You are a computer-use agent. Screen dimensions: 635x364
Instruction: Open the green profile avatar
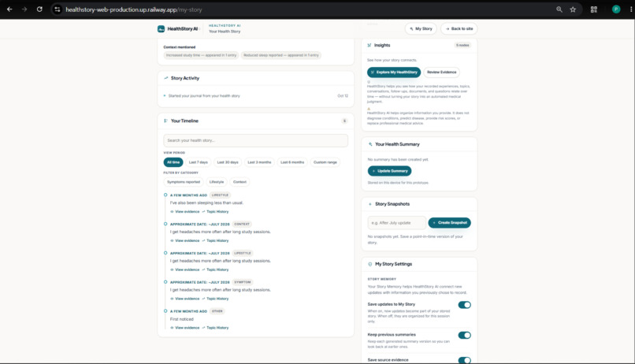tap(616, 9)
